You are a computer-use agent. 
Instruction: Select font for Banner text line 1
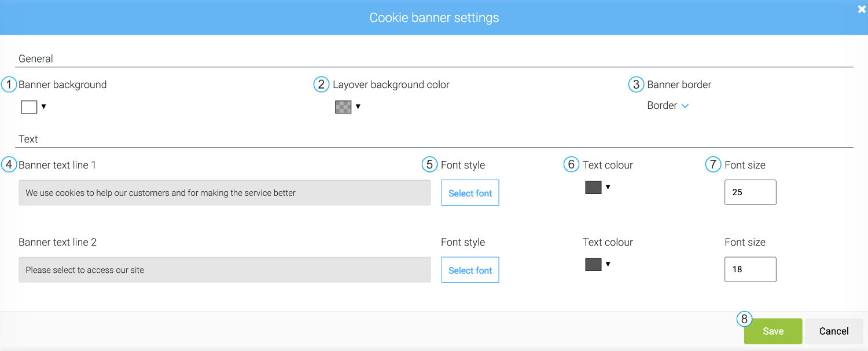pyautogui.click(x=470, y=193)
